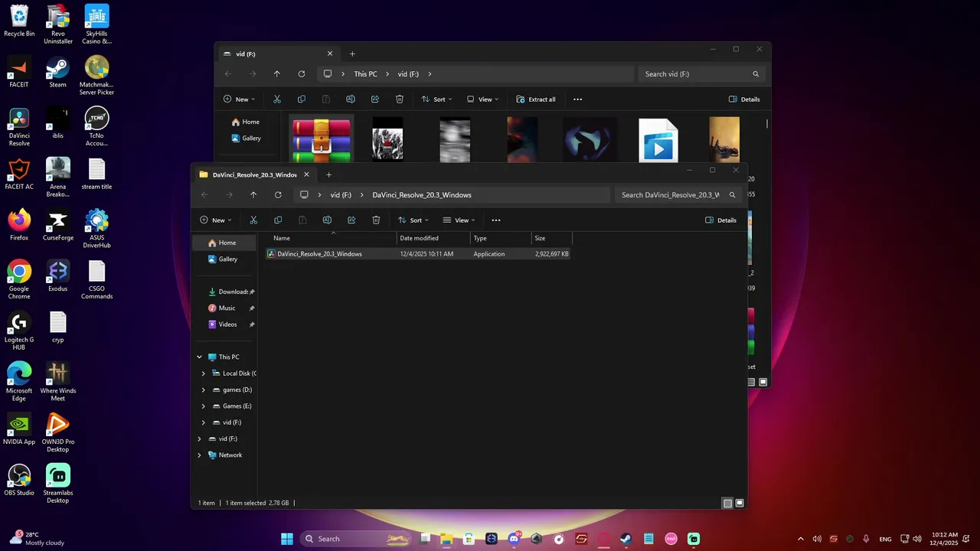Collapse This PC tree node
The width and height of the screenshot is (980, 551).
(200, 357)
